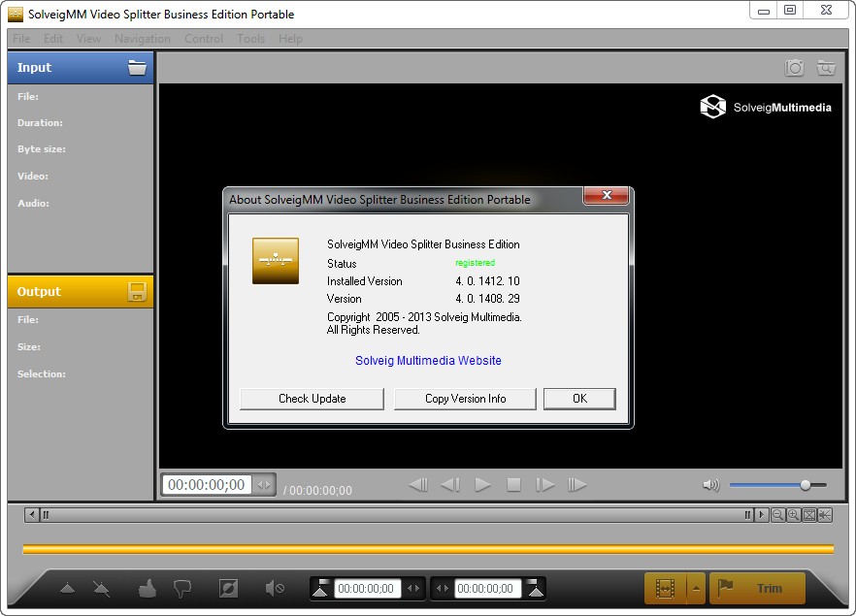Click right marker time stepper arrows
The height and width of the screenshot is (616, 856).
point(443,588)
